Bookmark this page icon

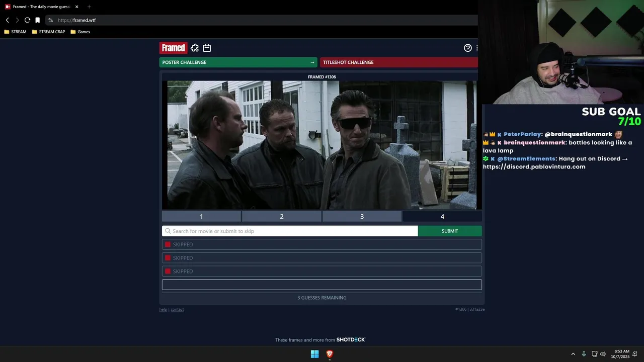pos(37,20)
